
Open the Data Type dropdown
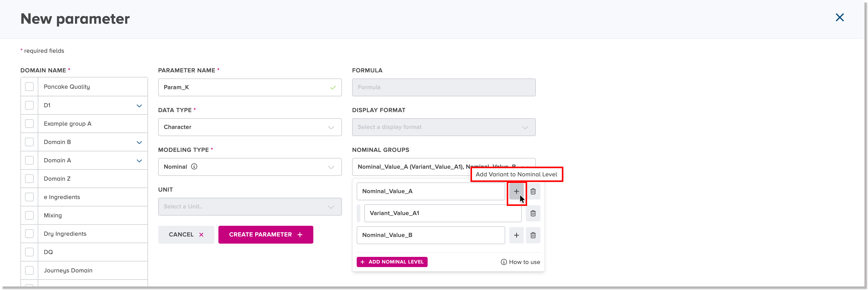250,127
